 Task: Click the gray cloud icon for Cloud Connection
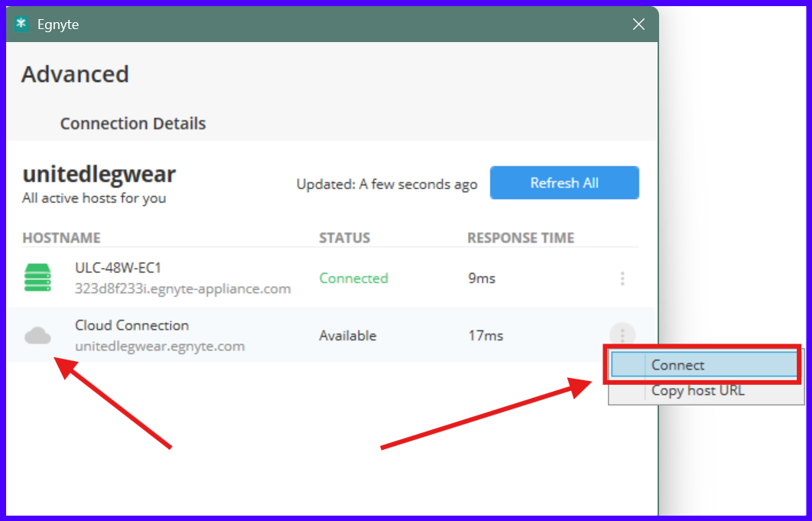[x=37, y=335]
